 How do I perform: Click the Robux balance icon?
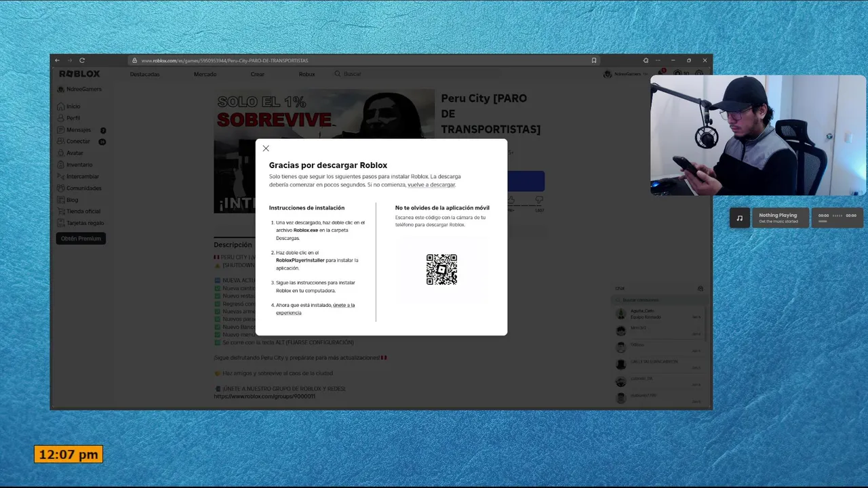[x=677, y=73]
